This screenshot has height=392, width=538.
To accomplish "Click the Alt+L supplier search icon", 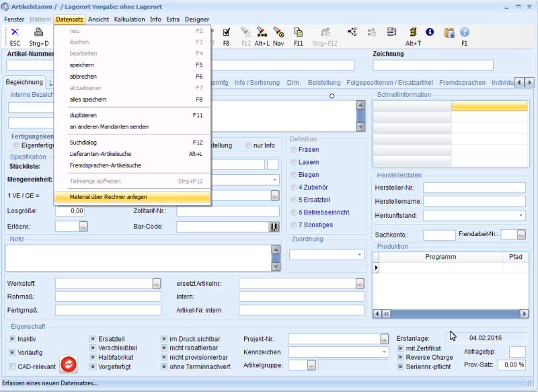I will [262, 32].
